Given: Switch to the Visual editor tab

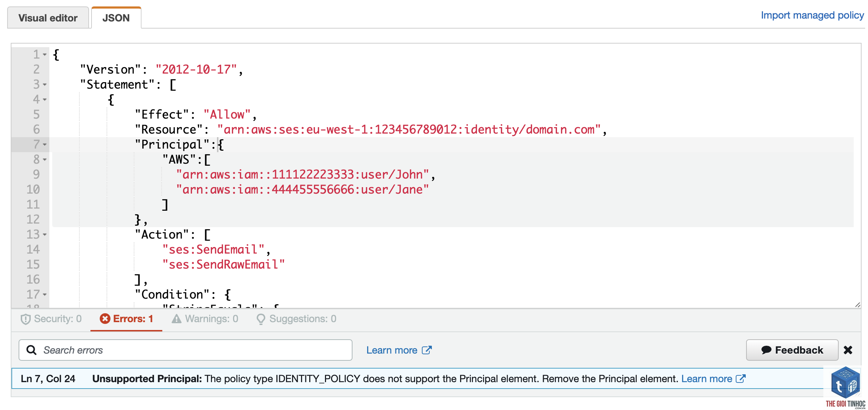Looking at the screenshot, I should [x=48, y=18].
